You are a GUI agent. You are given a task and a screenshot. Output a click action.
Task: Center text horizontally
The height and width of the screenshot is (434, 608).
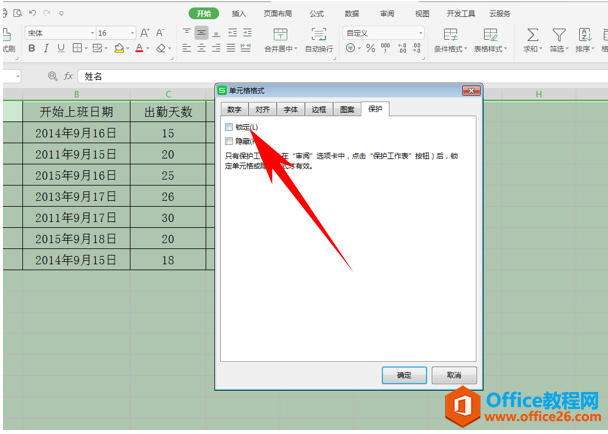201,48
